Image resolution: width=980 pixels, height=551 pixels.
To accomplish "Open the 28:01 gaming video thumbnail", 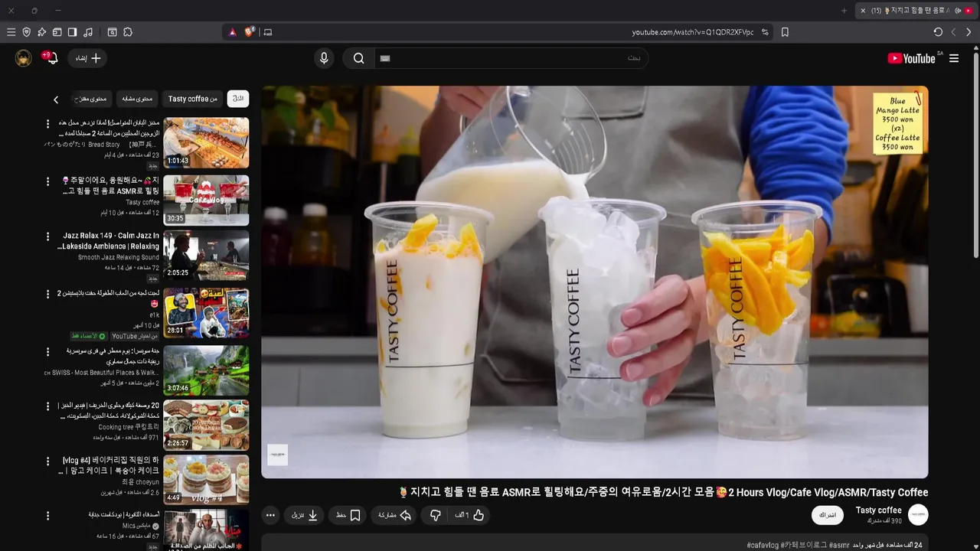I will pyautogui.click(x=206, y=313).
